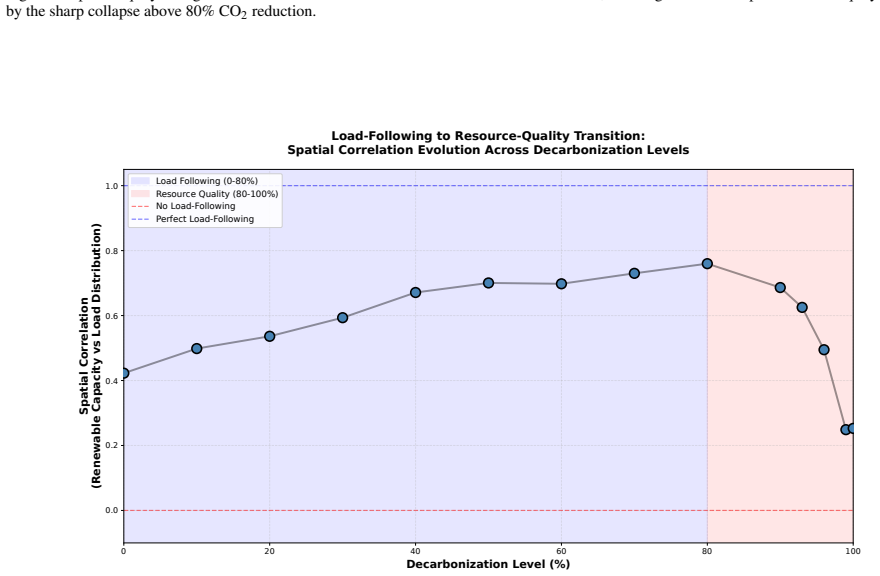Select the data marker at 20% decarbonization
The width and height of the screenshot is (880, 576).
click(269, 336)
